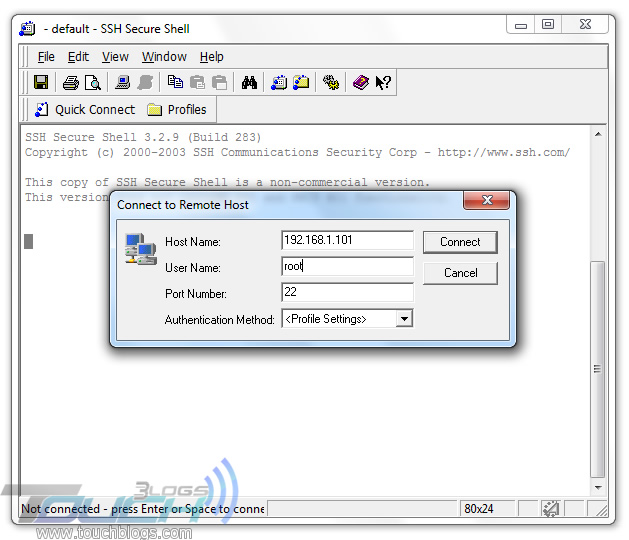Click the 'SSH Secure Shell 3.2.9 (Build 283)' terminal line
Viewport: 629px width, 540px height.
143,137
